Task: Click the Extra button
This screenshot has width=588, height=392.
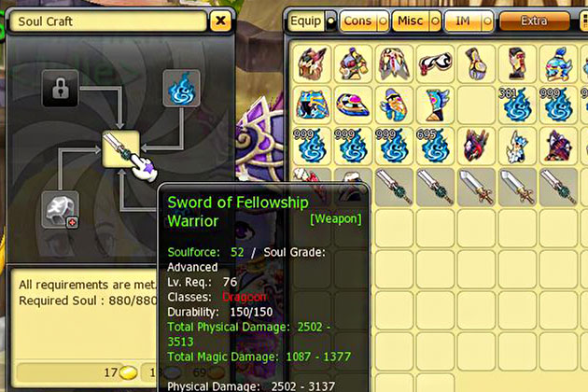Action: (535, 21)
